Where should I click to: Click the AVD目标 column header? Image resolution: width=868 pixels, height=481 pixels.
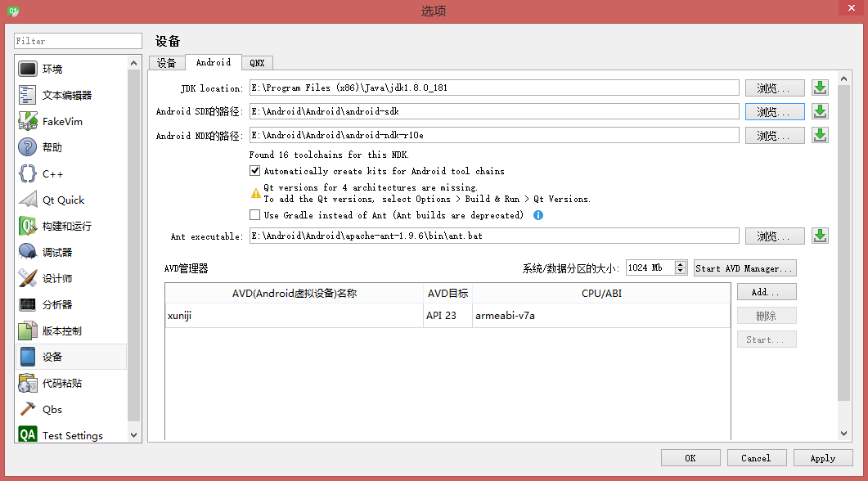(447, 294)
